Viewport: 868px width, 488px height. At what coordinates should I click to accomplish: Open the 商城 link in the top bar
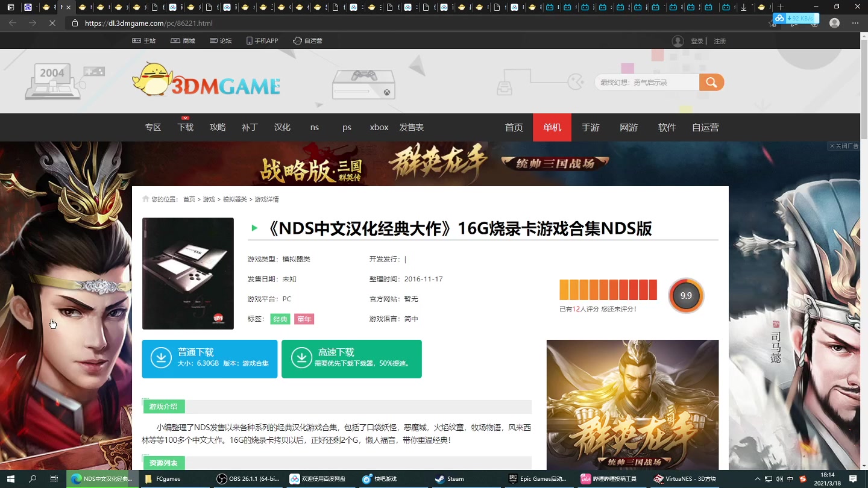click(x=183, y=40)
